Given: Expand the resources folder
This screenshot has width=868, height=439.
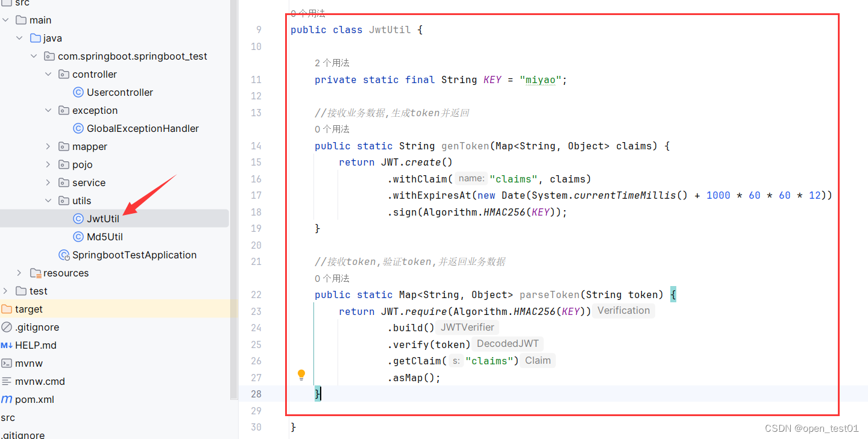Looking at the screenshot, I should [19, 272].
